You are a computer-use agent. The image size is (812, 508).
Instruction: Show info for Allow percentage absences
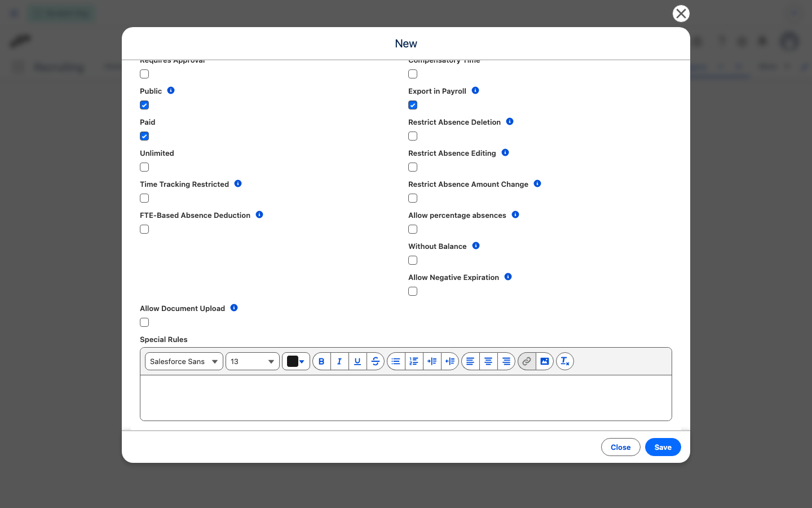coord(515,214)
